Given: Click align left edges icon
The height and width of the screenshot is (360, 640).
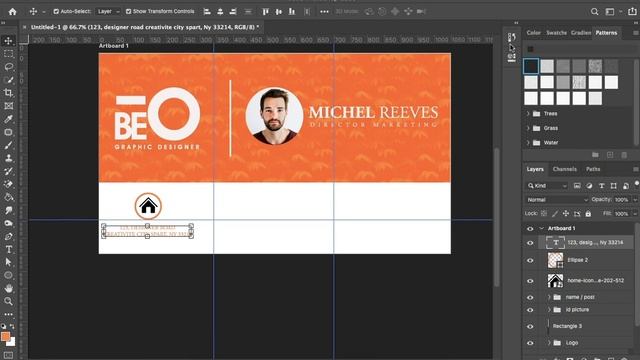Looking at the screenshot, I should pos(207,11).
